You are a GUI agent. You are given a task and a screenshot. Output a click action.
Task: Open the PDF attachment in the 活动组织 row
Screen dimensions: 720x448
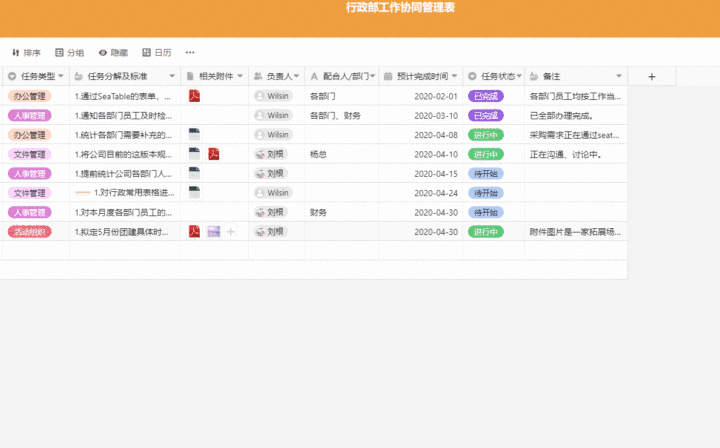[x=194, y=231]
